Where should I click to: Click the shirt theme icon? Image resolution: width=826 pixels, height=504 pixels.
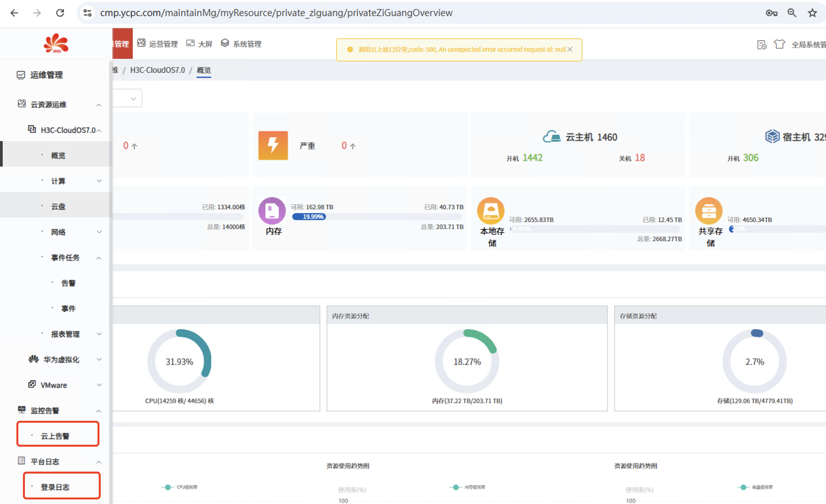(x=779, y=44)
